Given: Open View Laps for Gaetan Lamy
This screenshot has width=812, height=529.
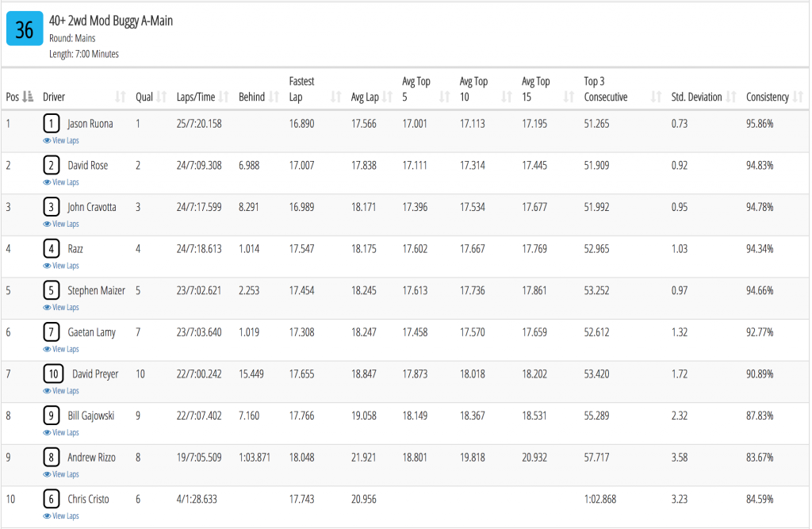Looking at the screenshot, I should (61, 349).
